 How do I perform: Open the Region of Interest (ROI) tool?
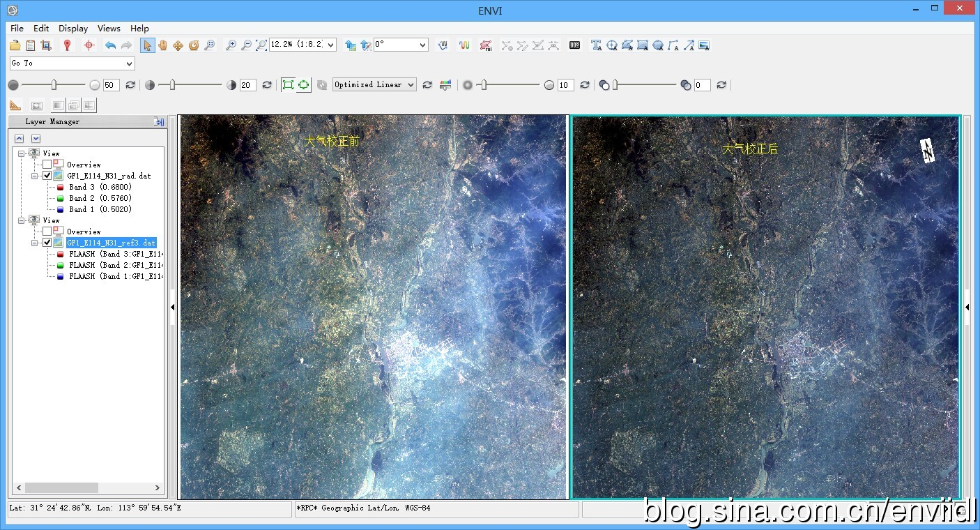pyautogui.click(x=485, y=45)
